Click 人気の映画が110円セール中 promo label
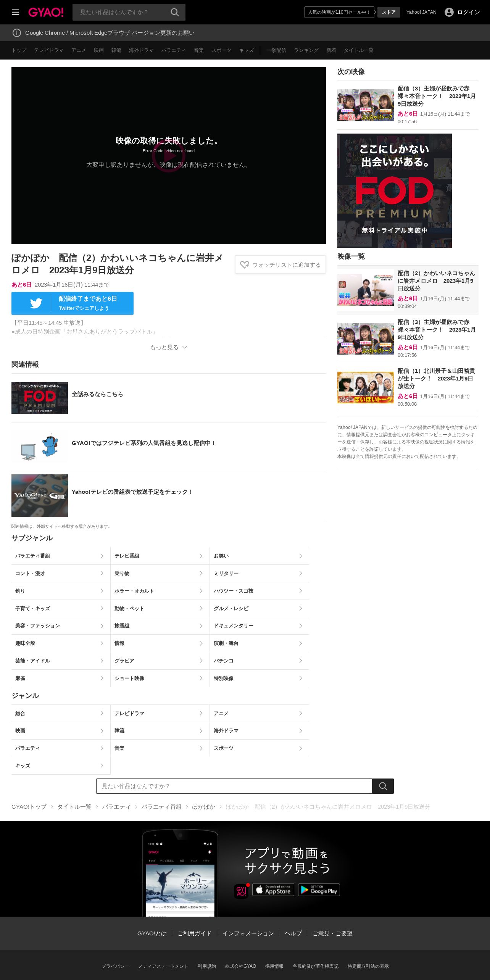The height and width of the screenshot is (980, 490). click(x=339, y=12)
